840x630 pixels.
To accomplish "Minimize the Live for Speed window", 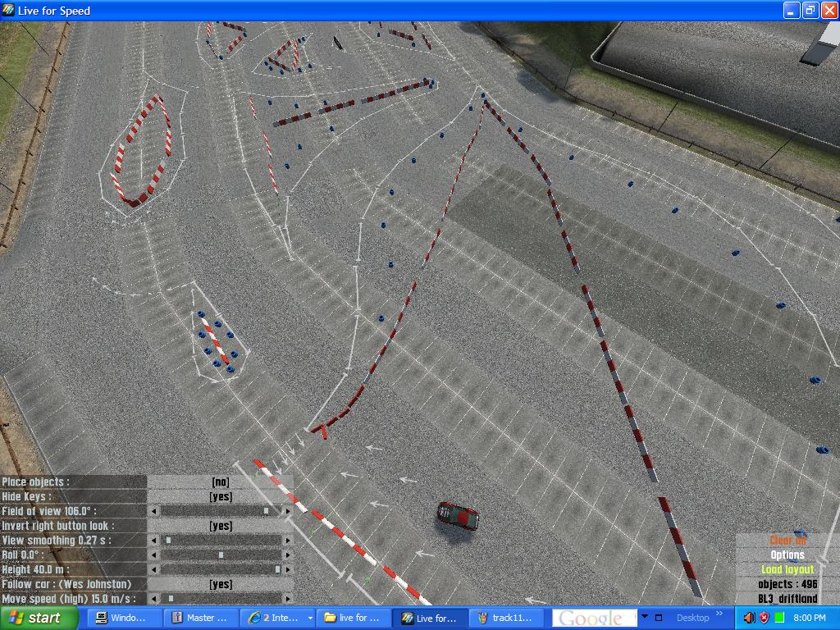I will [792, 10].
